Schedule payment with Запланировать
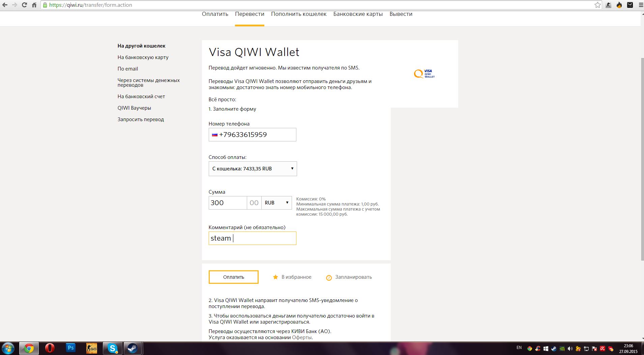This screenshot has width=644, height=355. 353,277
